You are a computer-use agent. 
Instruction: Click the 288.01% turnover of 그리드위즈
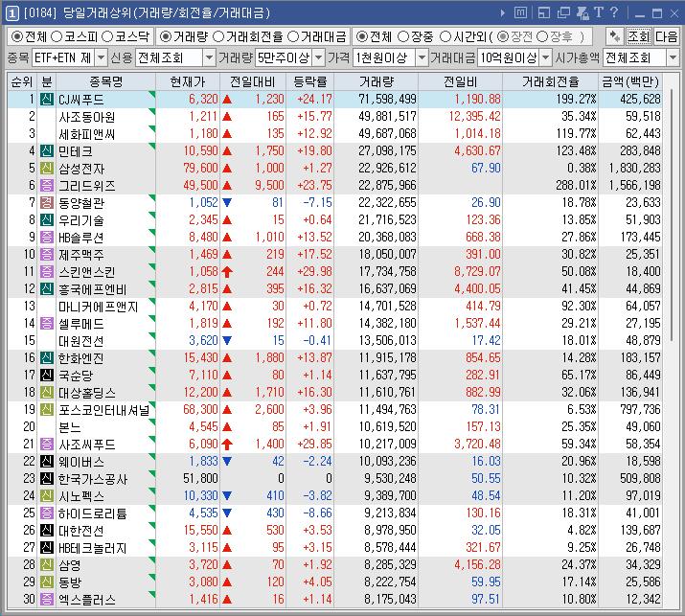pyautogui.click(x=576, y=185)
